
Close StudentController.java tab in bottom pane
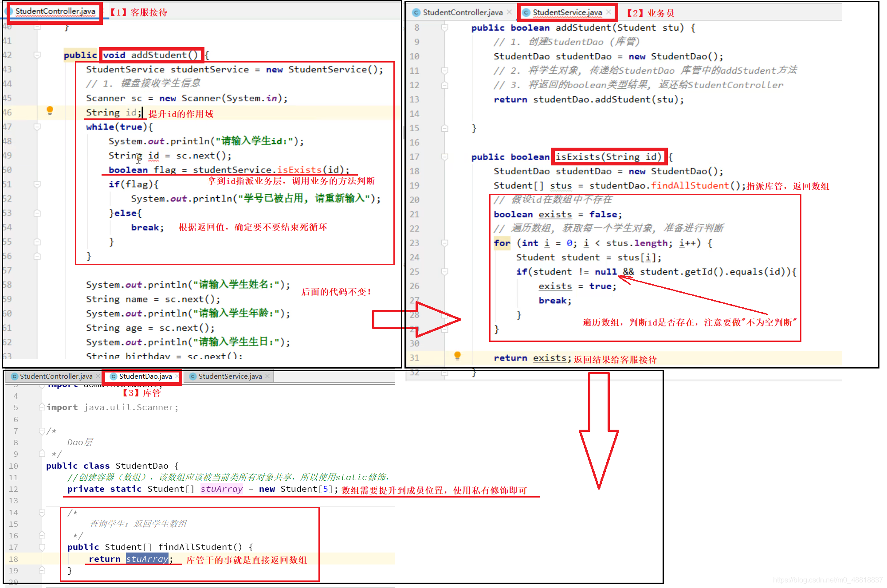pos(98,376)
